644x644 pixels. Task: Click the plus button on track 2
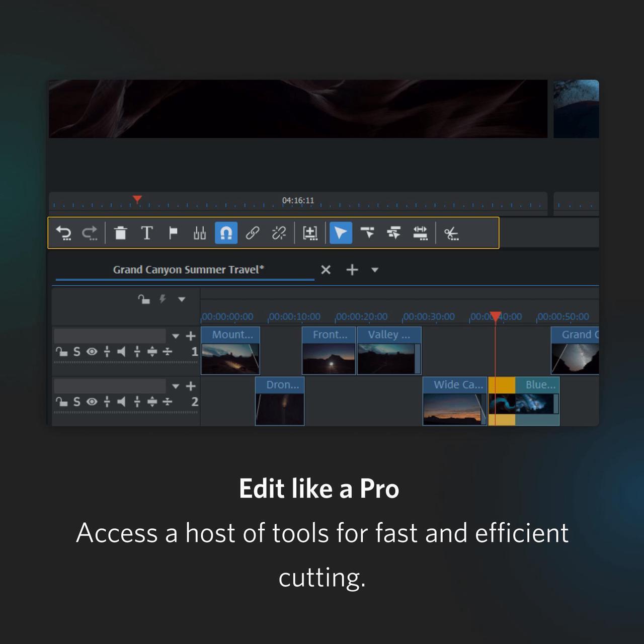point(191,386)
